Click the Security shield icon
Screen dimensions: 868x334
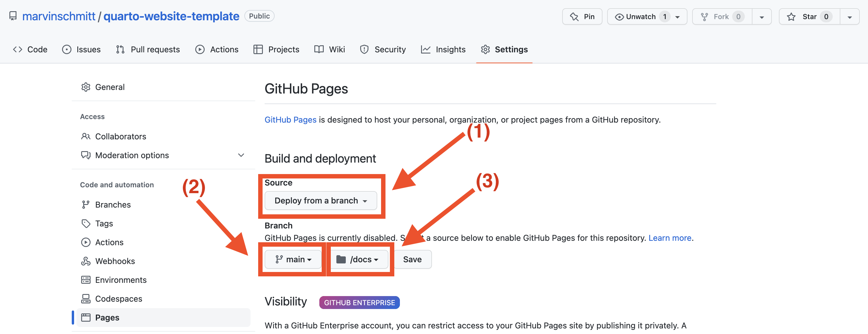364,50
